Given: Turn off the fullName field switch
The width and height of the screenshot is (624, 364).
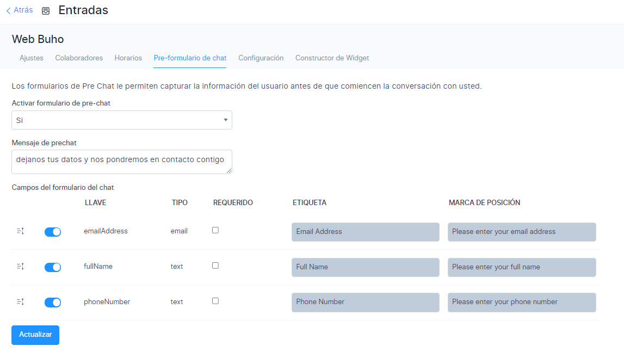Looking at the screenshot, I should [x=53, y=267].
